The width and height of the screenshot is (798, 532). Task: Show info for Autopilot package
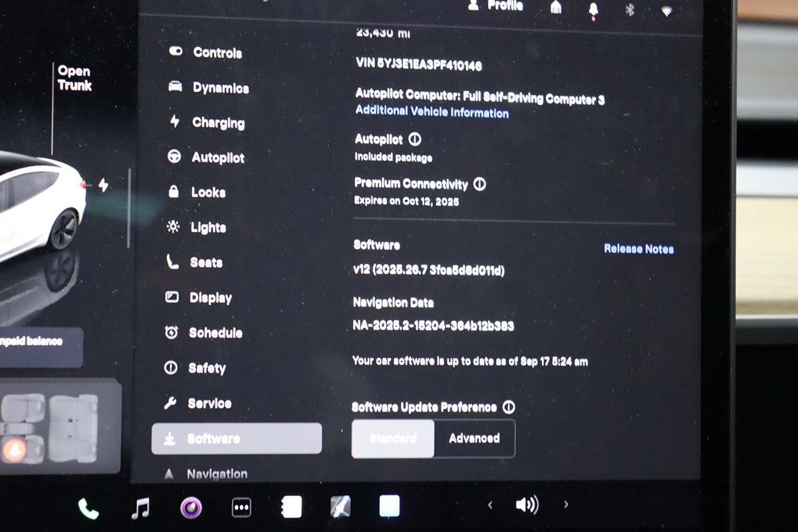click(415, 140)
